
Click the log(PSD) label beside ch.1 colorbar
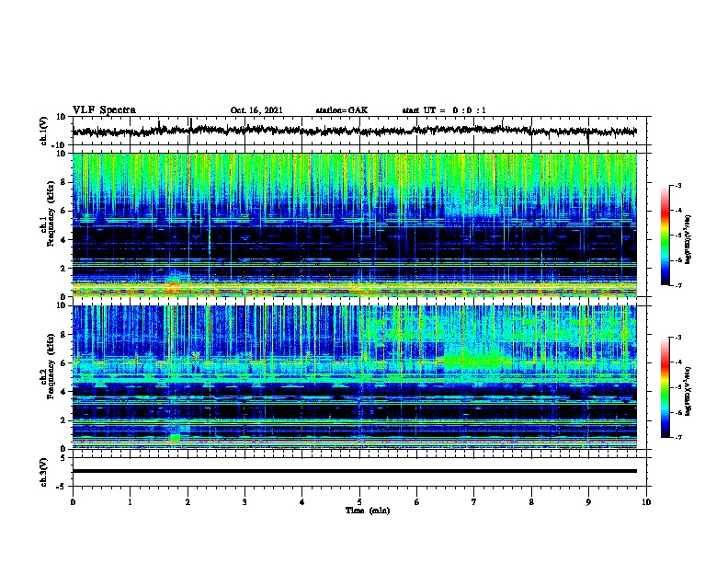pyautogui.click(x=688, y=239)
